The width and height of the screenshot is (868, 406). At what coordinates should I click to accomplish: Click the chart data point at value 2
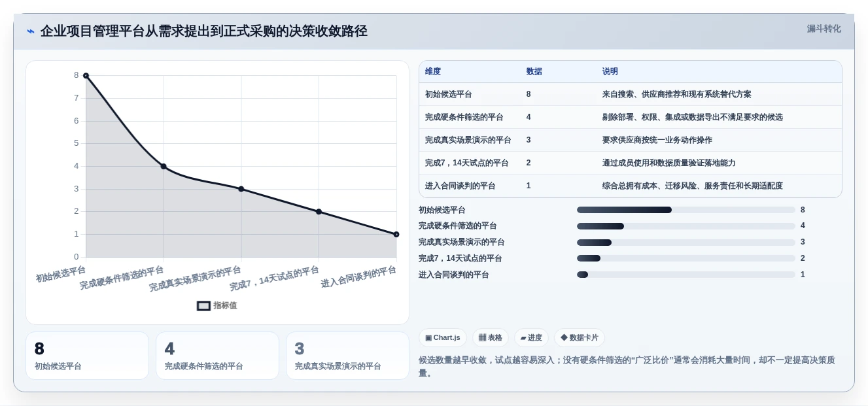(319, 212)
